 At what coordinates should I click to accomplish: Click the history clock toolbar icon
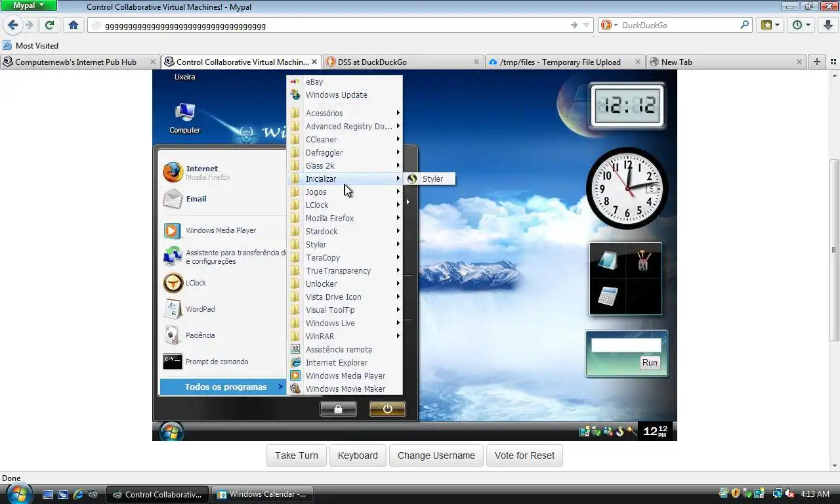[x=801, y=25]
